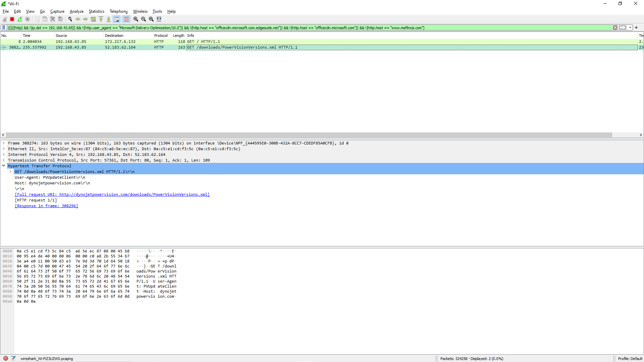Follow the Response in frame 308296 link
Image resolution: width=644 pixels, height=362 pixels.
tap(46, 206)
